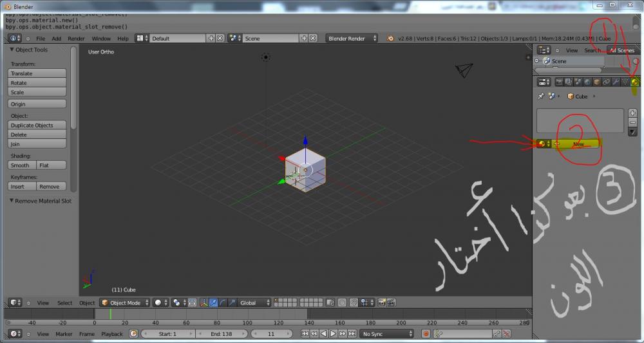644x343 pixels.
Task: Enable the translate manipulator arrow icon
Action: pos(214,303)
